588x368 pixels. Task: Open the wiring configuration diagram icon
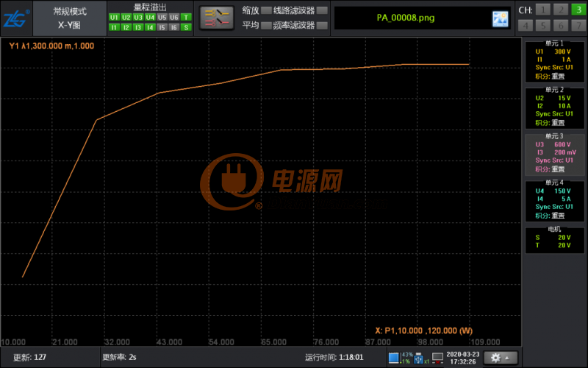(x=216, y=18)
